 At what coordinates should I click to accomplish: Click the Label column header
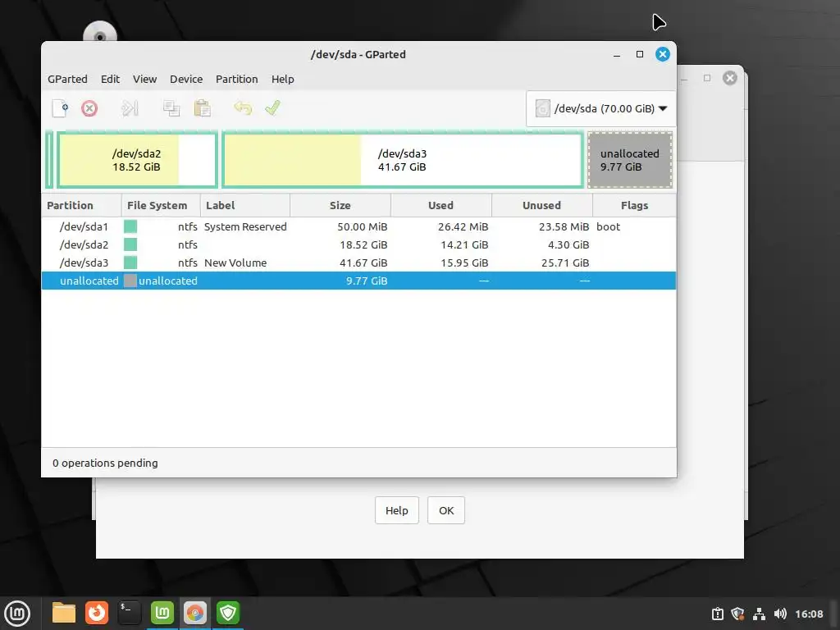(245, 206)
